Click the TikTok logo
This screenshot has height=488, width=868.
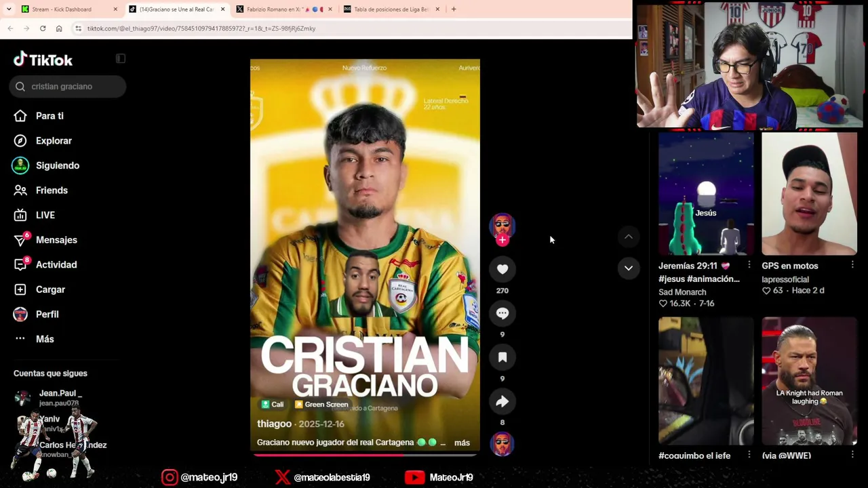click(x=43, y=60)
